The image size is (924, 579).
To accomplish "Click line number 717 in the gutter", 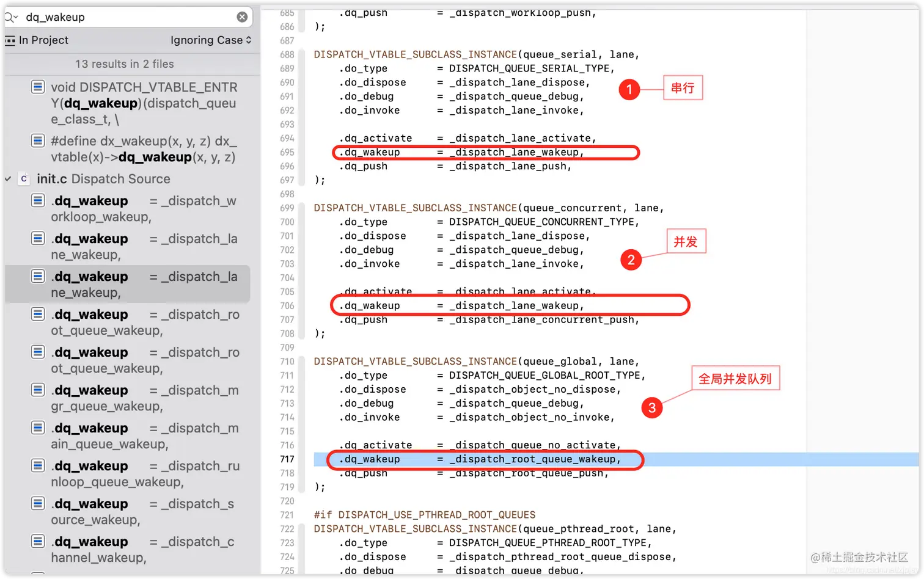I will coord(287,459).
